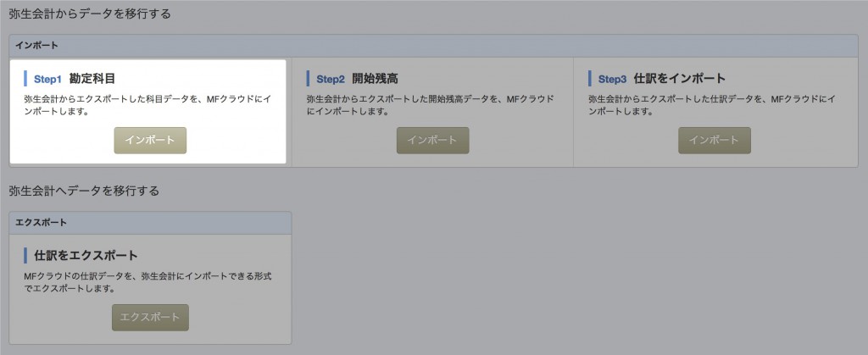Click the 科目データ description under Step1
The image size is (868, 355).
[147, 105]
